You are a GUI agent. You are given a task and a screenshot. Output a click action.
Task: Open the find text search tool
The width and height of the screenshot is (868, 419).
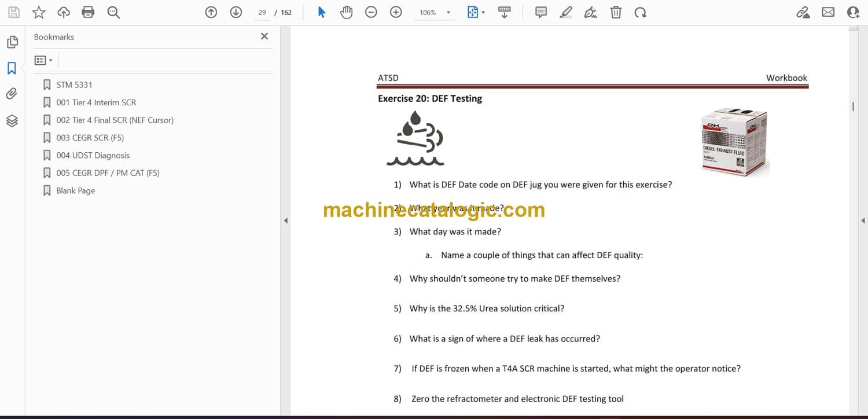(113, 12)
